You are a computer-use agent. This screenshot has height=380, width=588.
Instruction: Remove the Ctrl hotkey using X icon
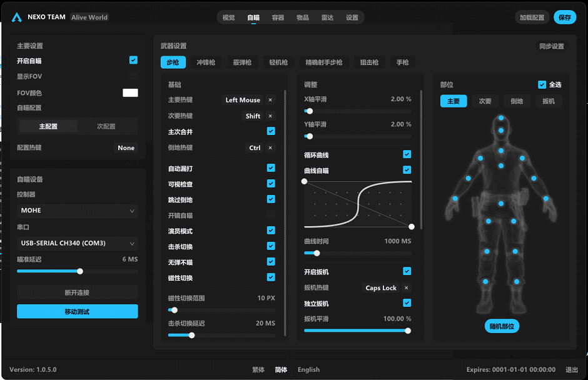click(270, 148)
